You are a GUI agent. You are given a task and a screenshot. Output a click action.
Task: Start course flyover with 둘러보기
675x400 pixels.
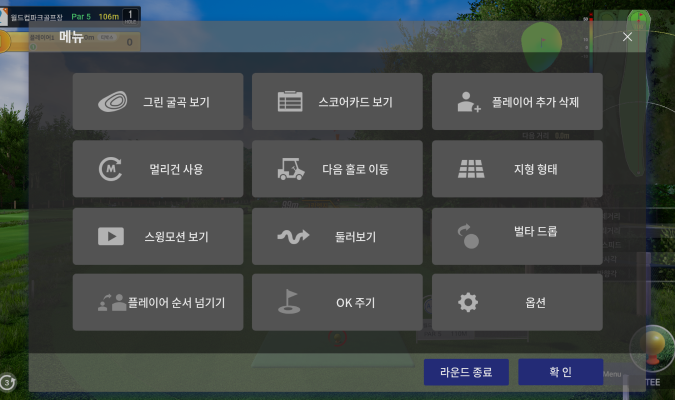pyautogui.click(x=337, y=236)
